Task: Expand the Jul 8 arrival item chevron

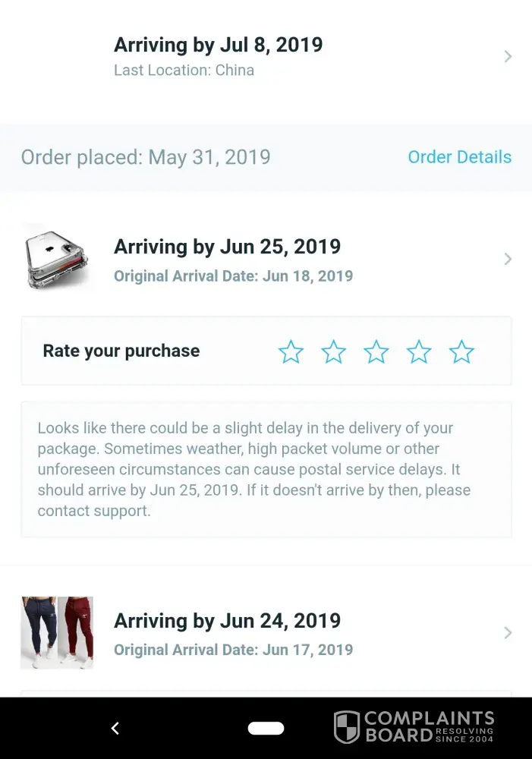Action: (508, 56)
